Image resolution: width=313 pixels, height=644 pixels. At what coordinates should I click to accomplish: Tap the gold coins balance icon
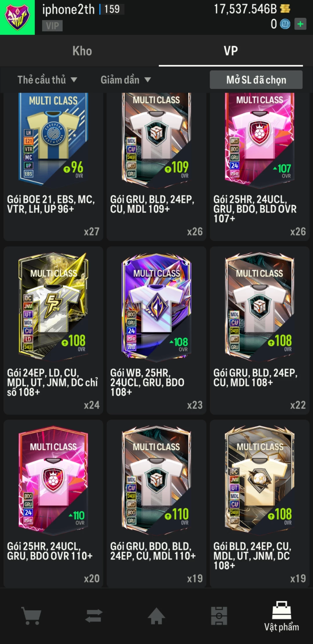tap(285, 9)
